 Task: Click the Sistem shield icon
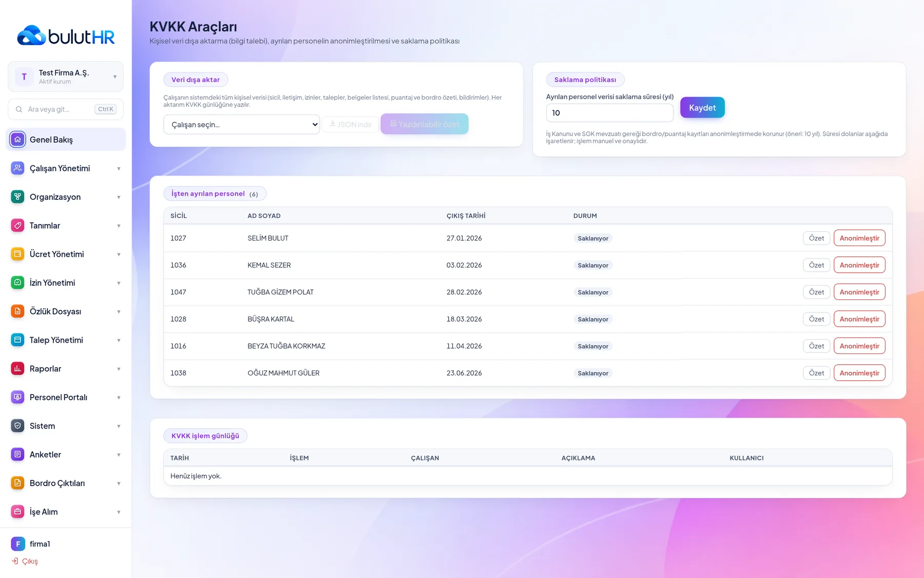[x=17, y=426]
